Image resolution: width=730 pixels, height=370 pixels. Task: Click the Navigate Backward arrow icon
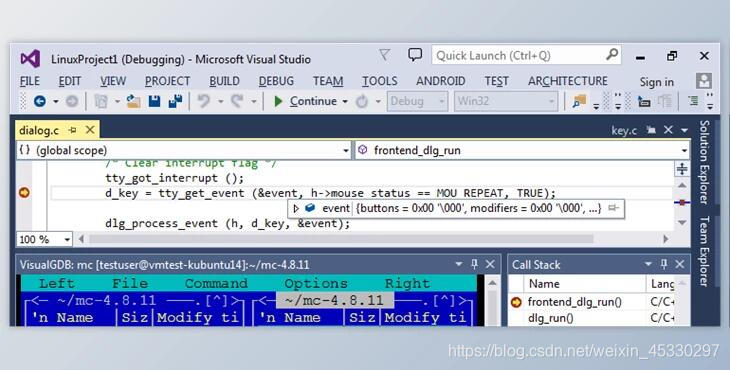pos(40,101)
